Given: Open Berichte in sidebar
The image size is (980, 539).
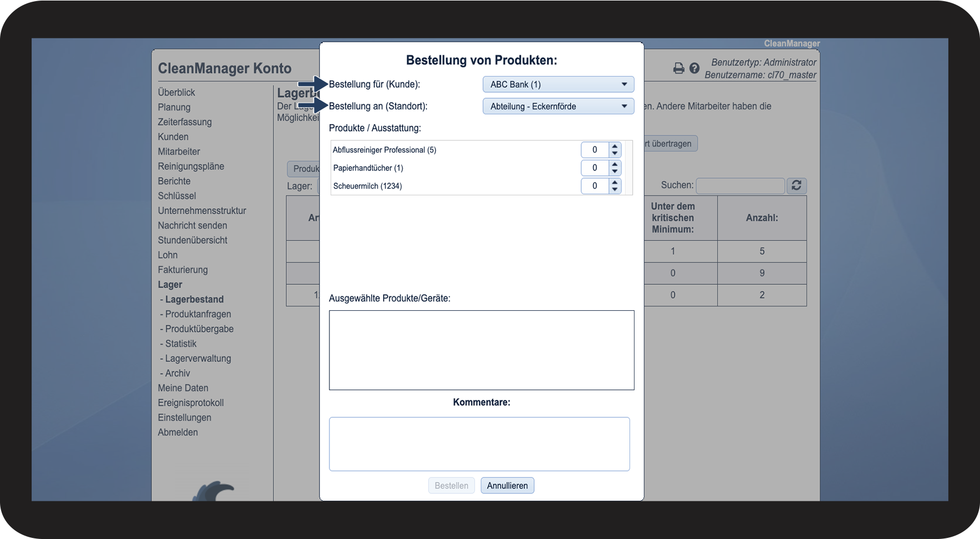Looking at the screenshot, I should pos(174,181).
